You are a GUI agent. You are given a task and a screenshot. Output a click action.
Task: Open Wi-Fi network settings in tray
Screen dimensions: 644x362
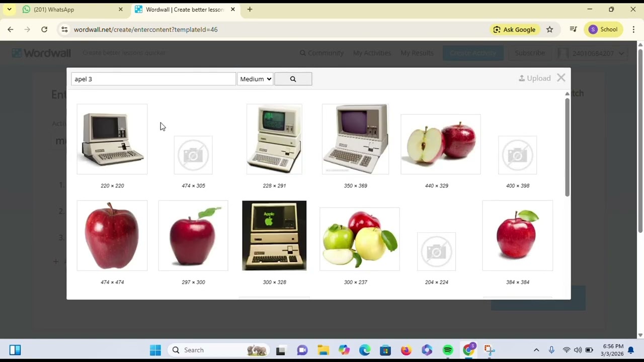tap(567, 350)
